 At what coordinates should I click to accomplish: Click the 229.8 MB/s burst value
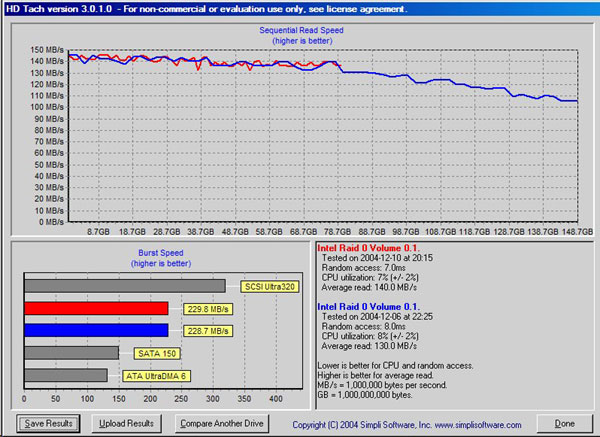(x=208, y=309)
